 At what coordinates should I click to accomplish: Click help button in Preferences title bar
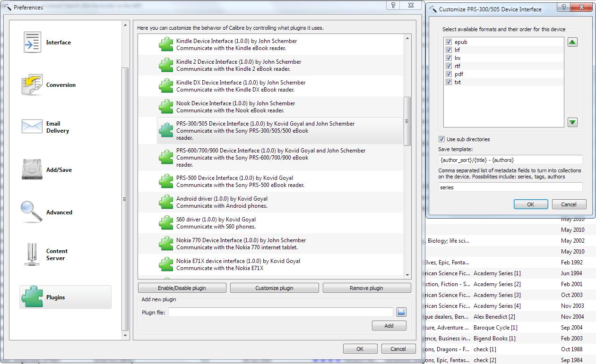(393, 5)
